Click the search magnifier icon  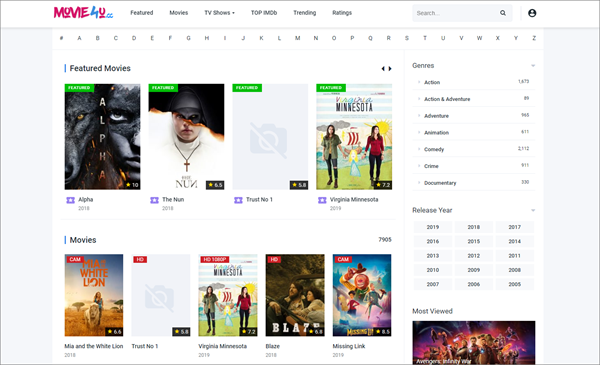coord(503,13)
